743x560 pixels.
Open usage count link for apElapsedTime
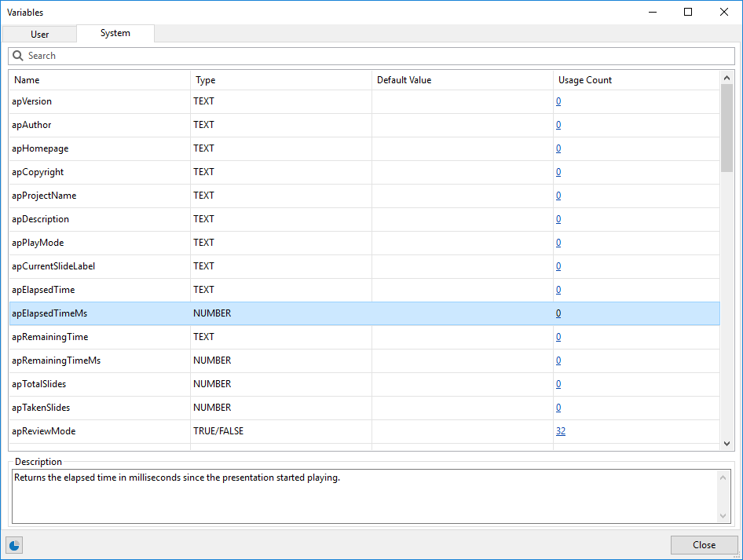click(x=558, y=290)
